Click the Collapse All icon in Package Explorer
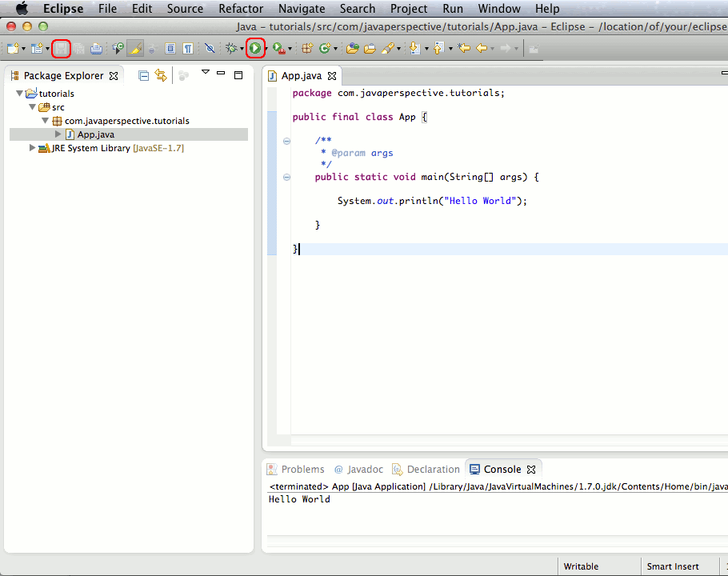This screenshot has height=576, width=728. [144, 76]
